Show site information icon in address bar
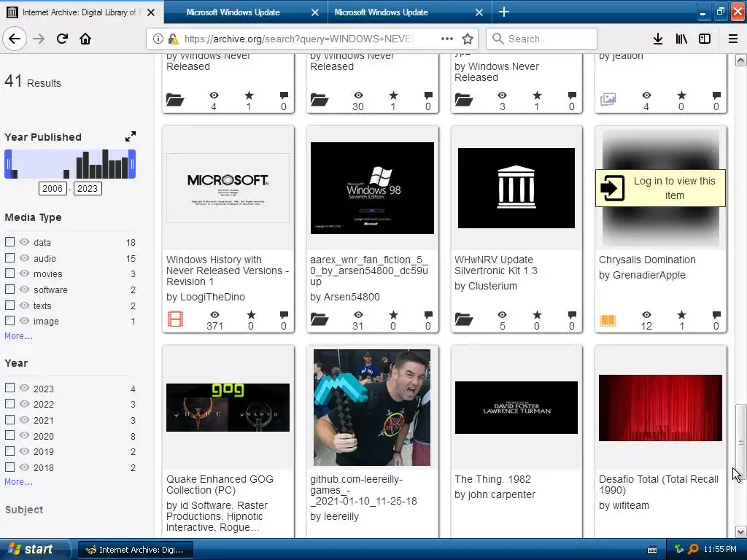 (x=158, y=39)
